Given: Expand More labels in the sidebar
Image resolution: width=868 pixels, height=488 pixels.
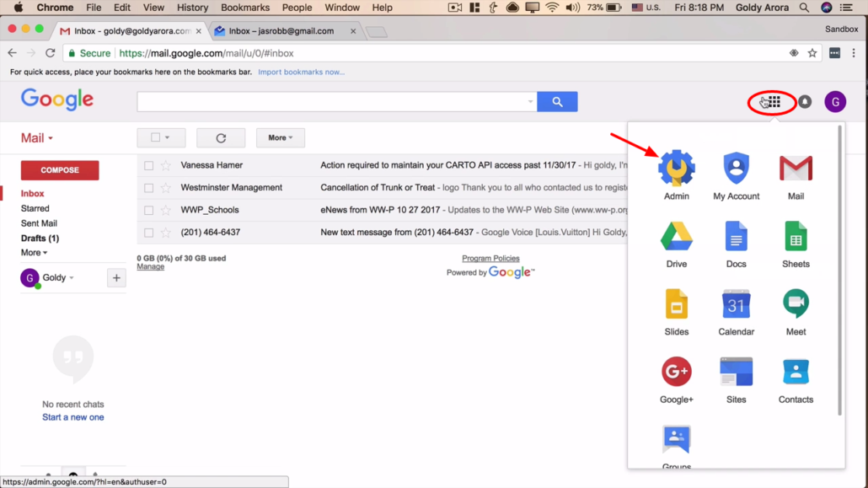Looking at the screenshot, I should [x=34, y=253].
